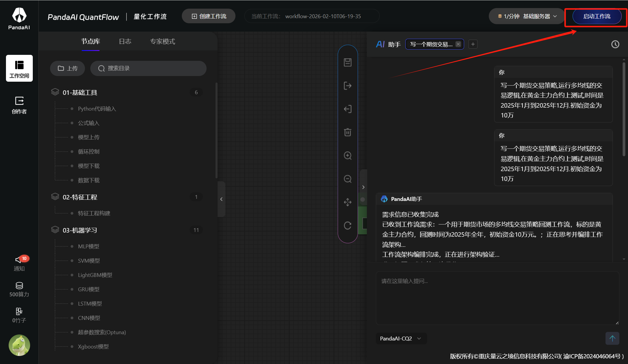Click the 上传 upload button
Viewport: 628px width, 364px height.
point(68,68)
